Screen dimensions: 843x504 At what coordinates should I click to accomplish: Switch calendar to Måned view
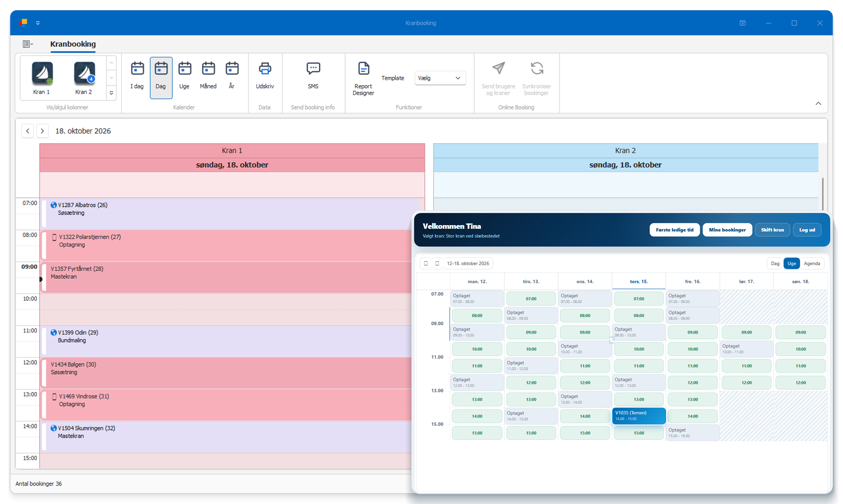[208, 77]
